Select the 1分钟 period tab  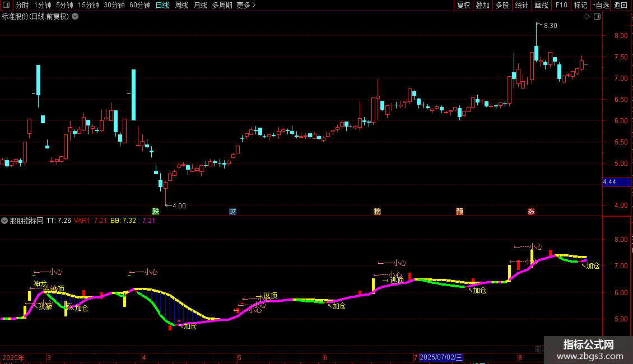point(43,5)
